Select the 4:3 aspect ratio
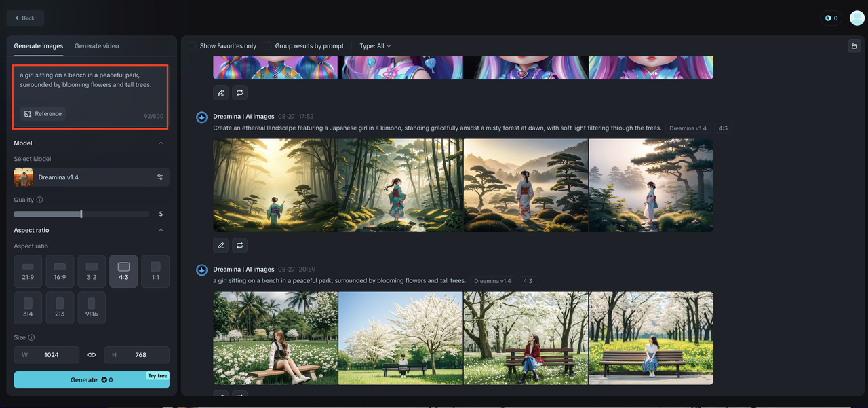Viewport: 868px width, 408px height. click(x=123, y=272)
